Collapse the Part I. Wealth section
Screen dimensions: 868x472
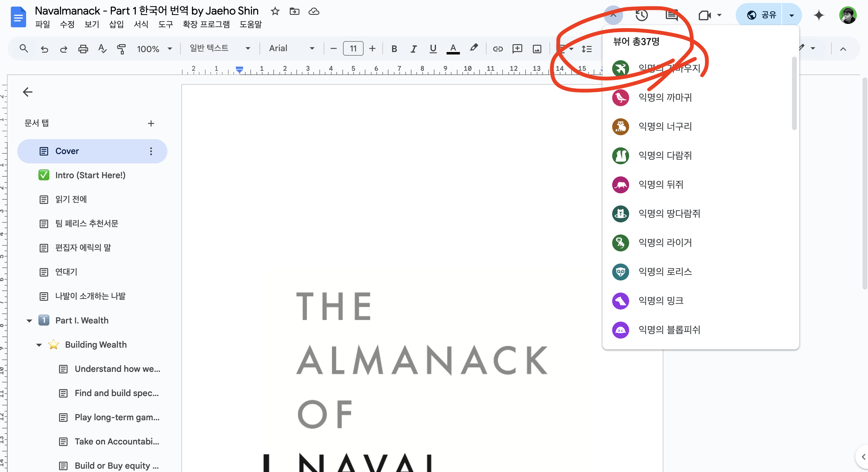(x=29, y=321)
